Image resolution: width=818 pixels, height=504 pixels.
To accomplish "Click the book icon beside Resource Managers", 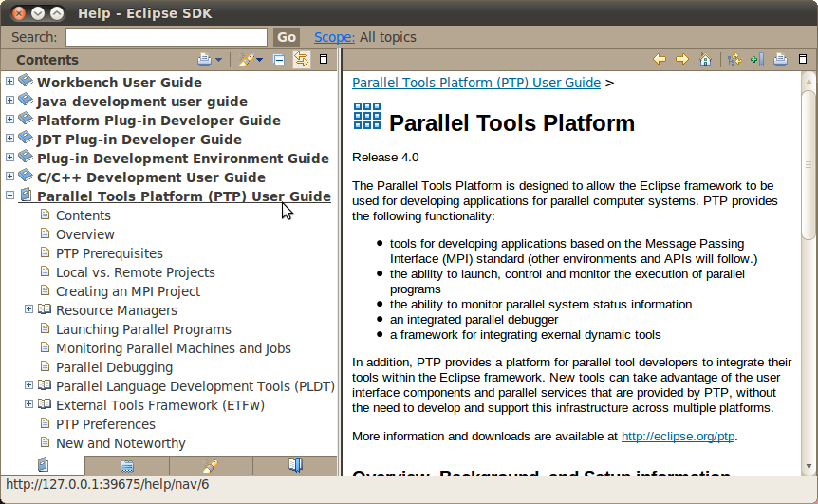I will (x=45, y=309).
